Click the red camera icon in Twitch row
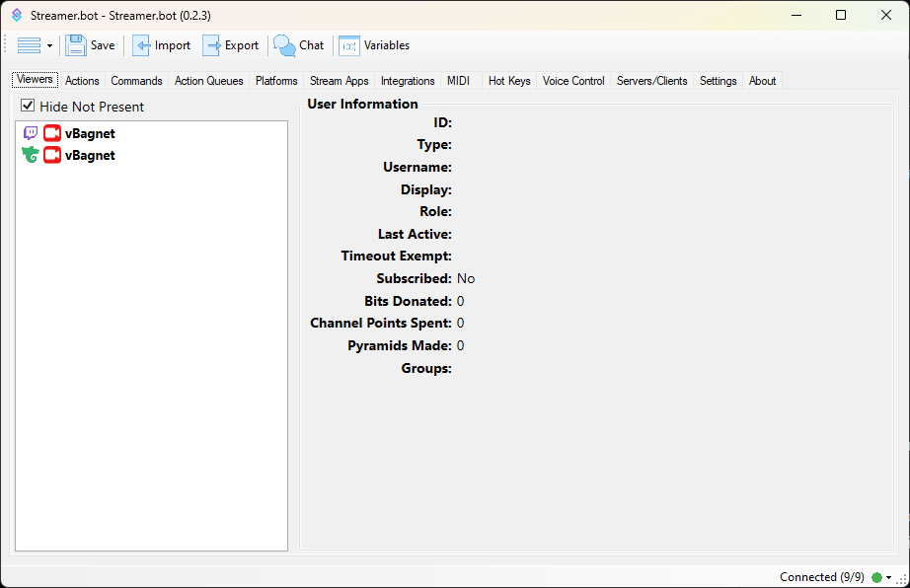Image resolution: width=910 pixels, height=588 pixels. (x=52, y=133)
